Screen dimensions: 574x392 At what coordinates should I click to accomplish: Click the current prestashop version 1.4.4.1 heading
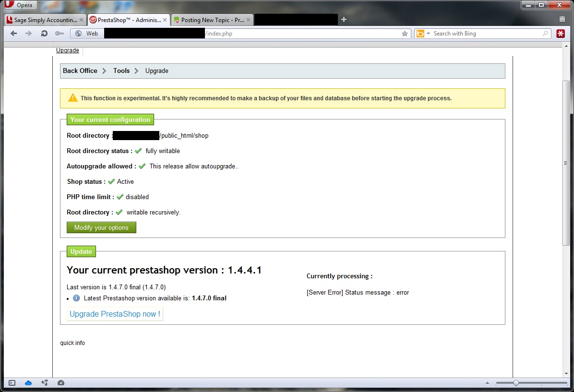(x=164, y=270)
